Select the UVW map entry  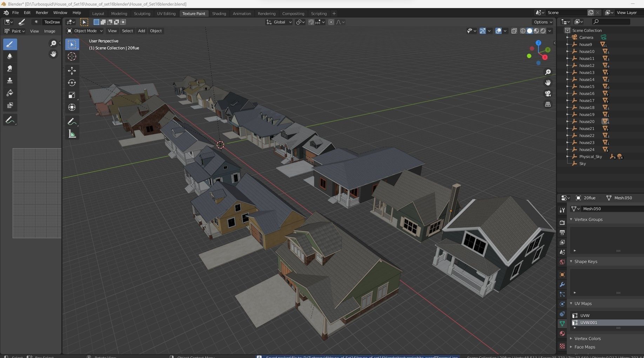point(608,316)
